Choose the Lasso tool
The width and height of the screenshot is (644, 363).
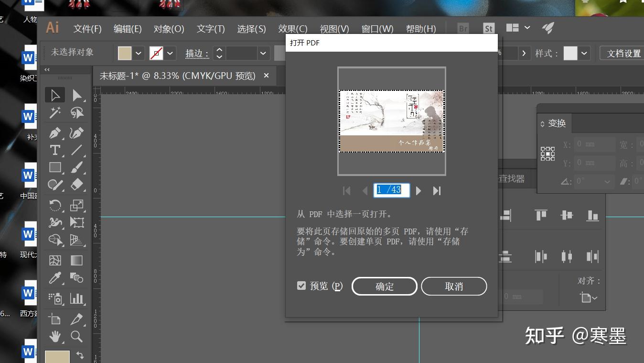tap(77, 113)
